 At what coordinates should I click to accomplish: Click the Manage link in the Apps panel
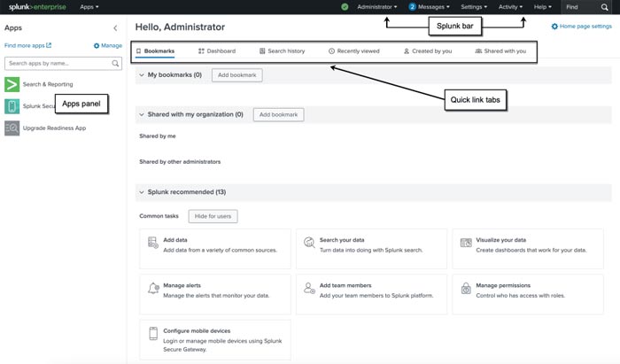click(112, 45)
